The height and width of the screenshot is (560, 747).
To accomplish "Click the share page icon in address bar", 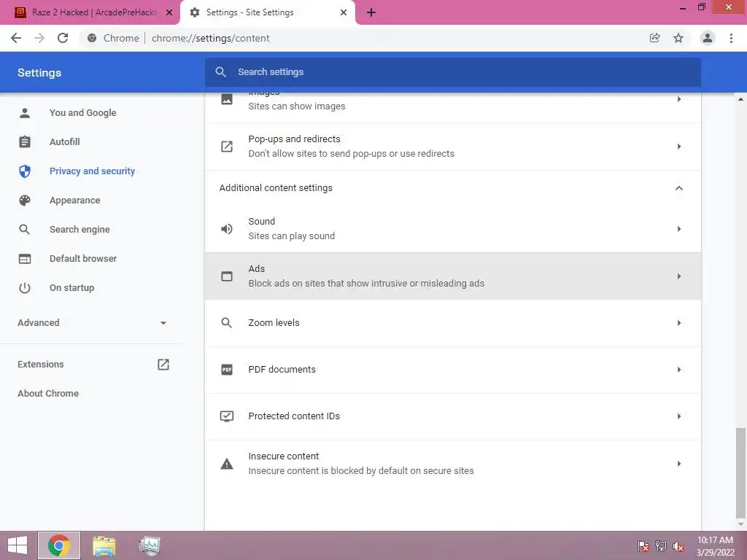I will coord(655,38).
